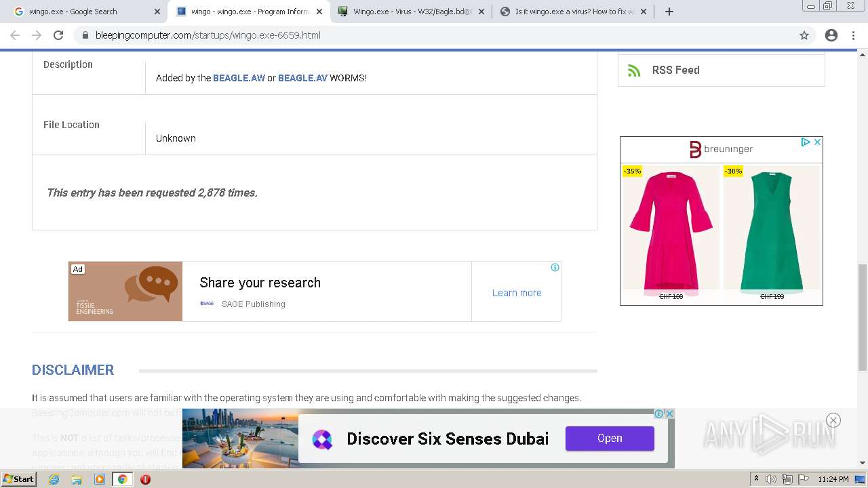Select the Chrome taskbar button
The image size is (868, 488).
click(122, 479)
